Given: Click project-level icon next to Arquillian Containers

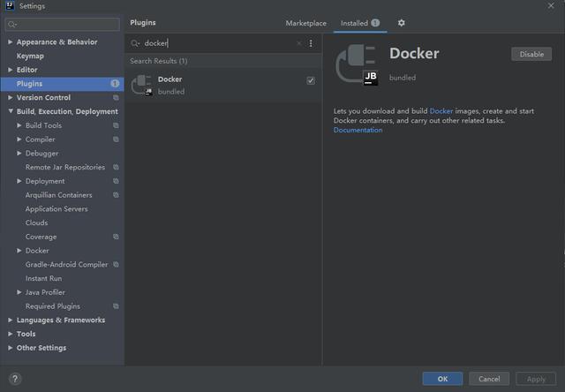Looking at the screenshot, I should [116, 195].
